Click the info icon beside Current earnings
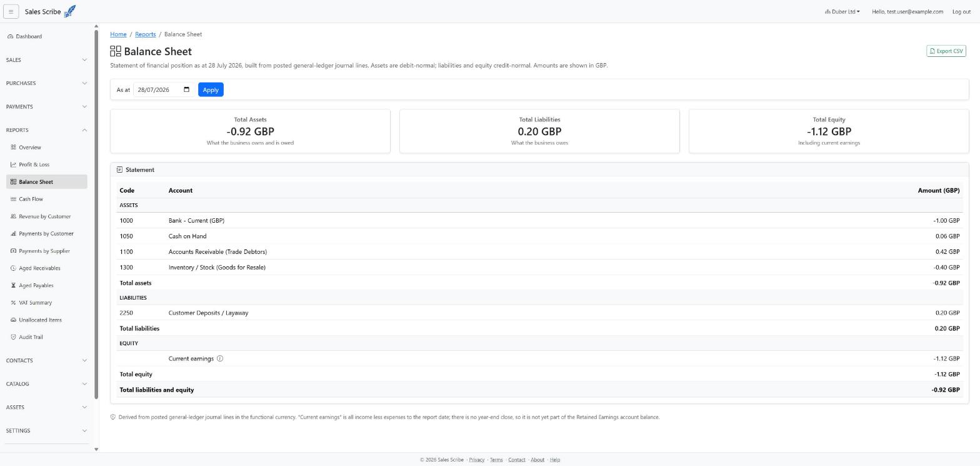Screen dimensions: 980x466 (x=220, y=359)
